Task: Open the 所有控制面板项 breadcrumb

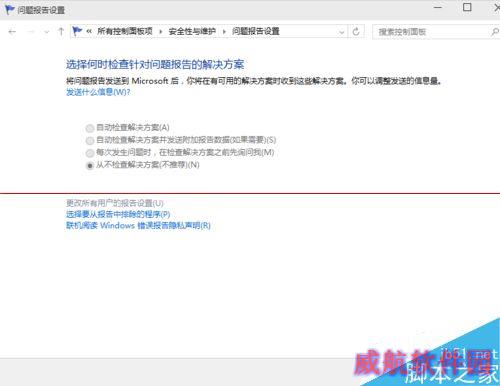Action: pos(125,31)
